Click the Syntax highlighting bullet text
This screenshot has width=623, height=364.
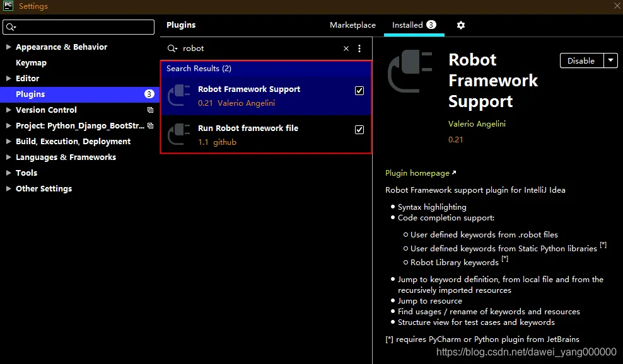point(432,207)
